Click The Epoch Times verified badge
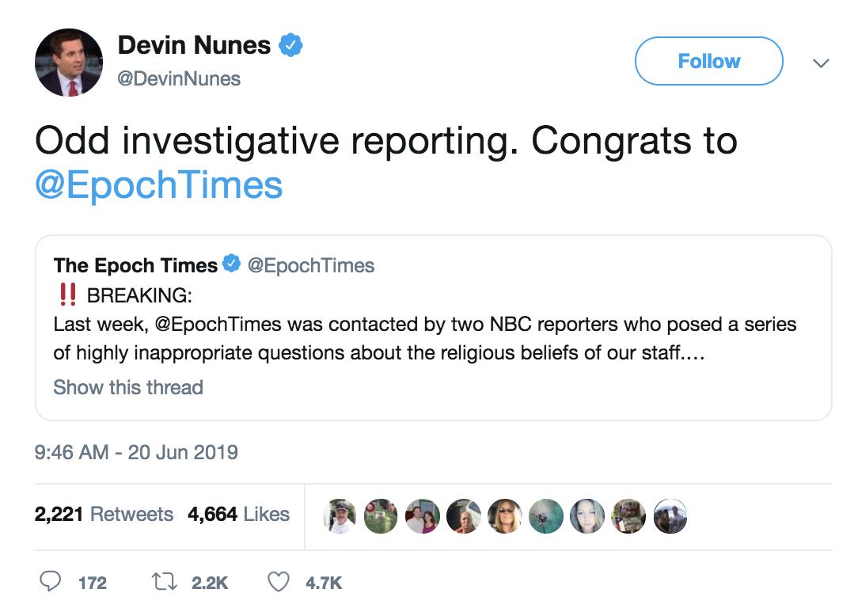 (x=231, y=264)
